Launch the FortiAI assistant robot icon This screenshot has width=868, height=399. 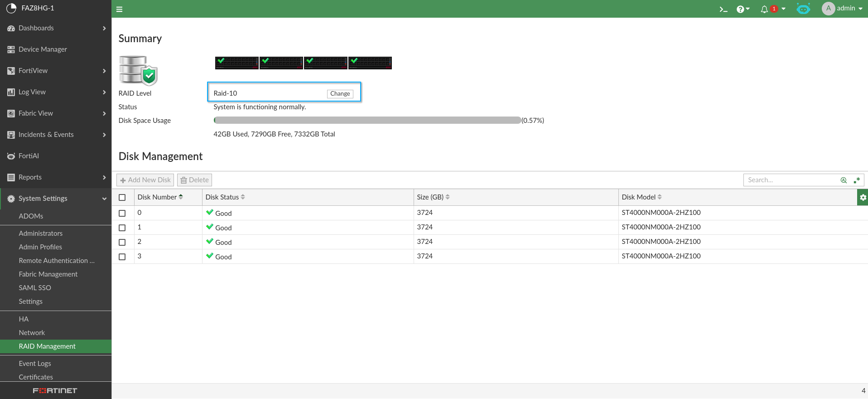(803, 9)
